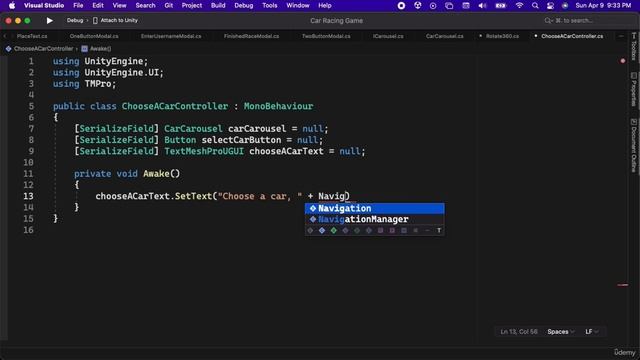
Task: Open the Visual Studio app menu
Action: pos(44,6)
